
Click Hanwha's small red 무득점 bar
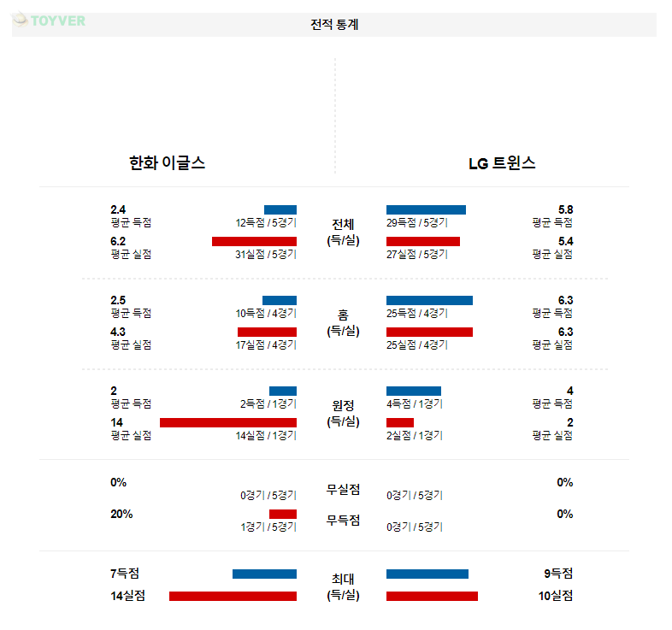coord(283,514)
